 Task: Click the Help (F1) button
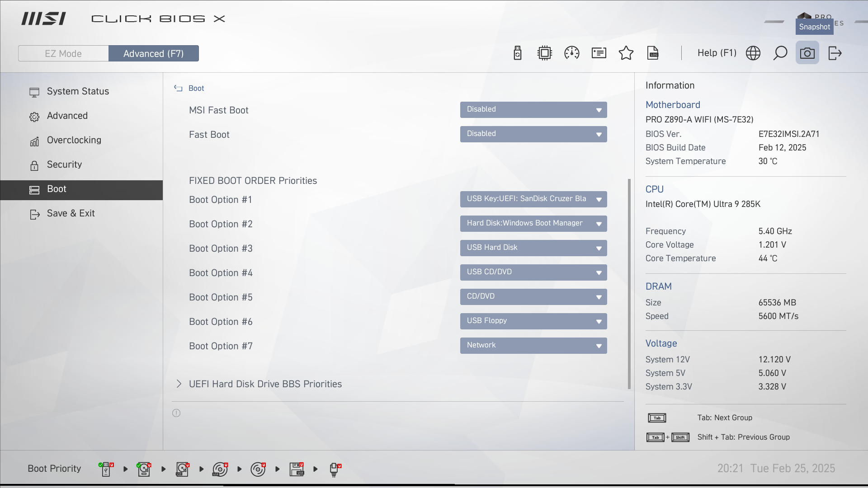pyautogui.click(x=717, y=53)
